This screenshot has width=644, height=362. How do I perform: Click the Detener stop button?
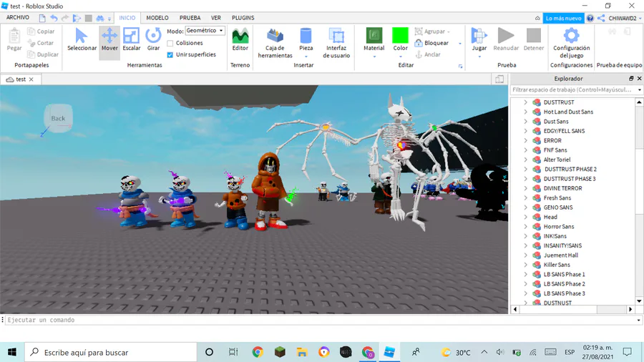coord(534,40)
